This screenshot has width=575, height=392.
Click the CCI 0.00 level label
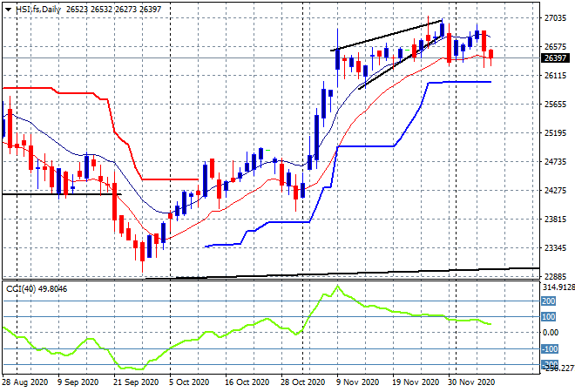click(x=551, y=333)
